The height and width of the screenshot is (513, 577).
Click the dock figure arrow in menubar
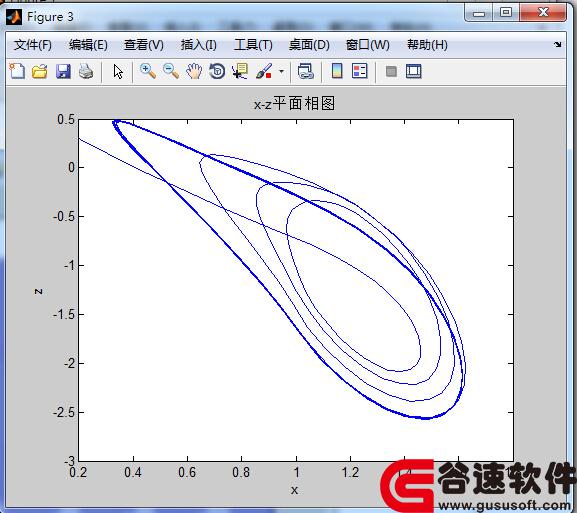(557, 45)
